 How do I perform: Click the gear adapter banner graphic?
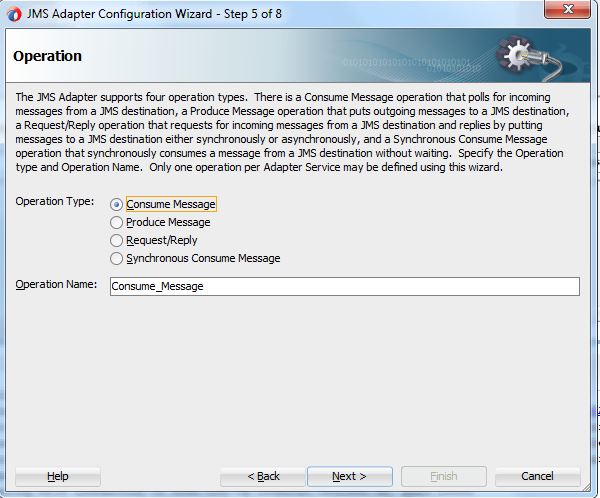(530, 58)
